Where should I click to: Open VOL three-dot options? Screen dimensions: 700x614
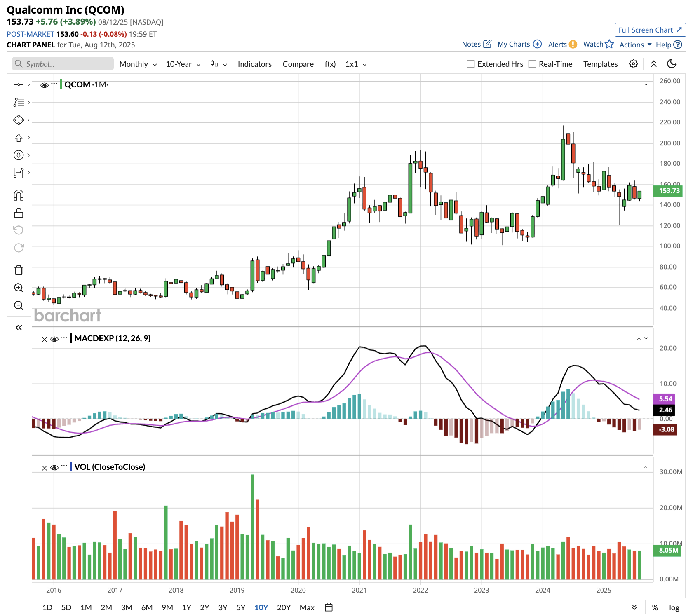(64, 466)
